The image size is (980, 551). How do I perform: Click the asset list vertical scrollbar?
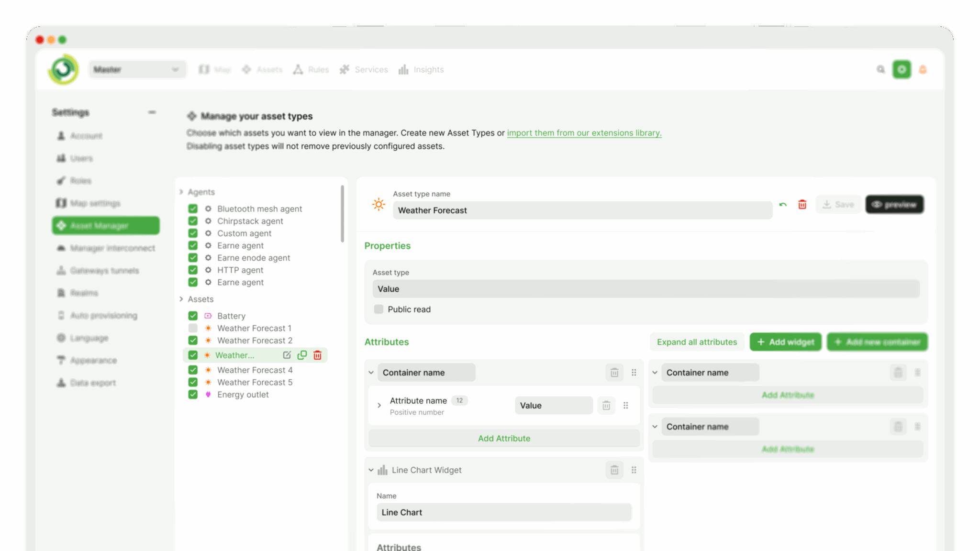[x=342, y=214]
